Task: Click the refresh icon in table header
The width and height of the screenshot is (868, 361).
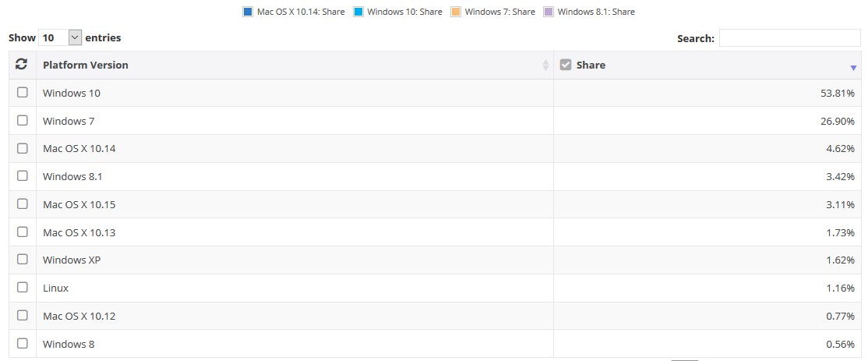Action: [22, 65]
